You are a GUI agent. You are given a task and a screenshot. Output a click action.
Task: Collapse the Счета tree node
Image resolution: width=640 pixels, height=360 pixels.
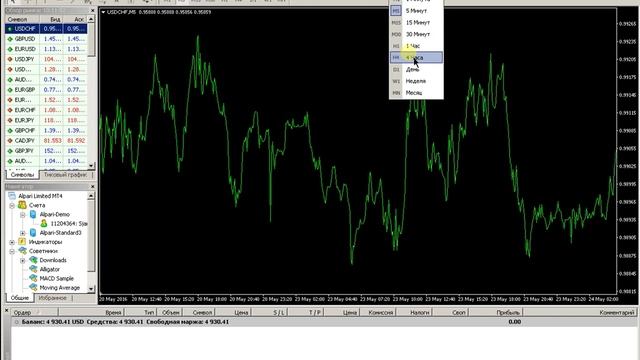click(x=12, y=205)
